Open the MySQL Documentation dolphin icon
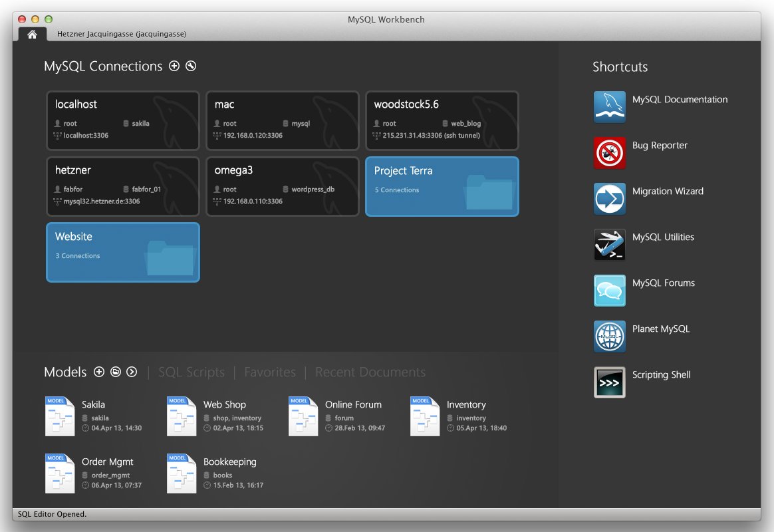Image resolution: width=774 pixels, height=532 pixels. pos(610,106)
